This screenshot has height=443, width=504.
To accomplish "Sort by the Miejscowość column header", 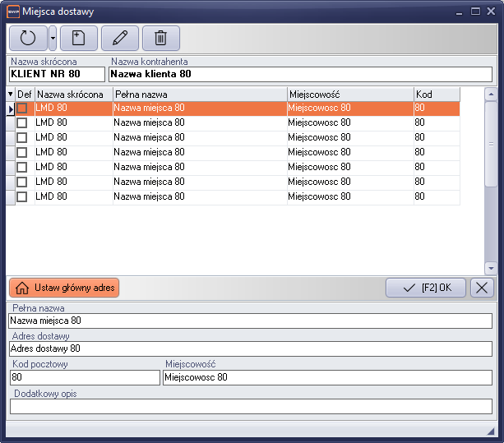I will click(x=349, y=95).
